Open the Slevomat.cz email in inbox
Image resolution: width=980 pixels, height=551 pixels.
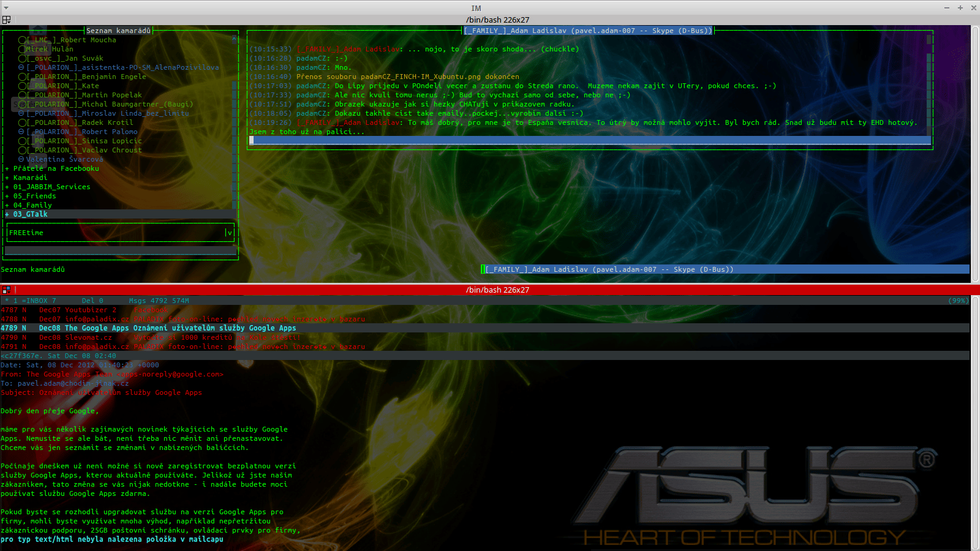tap(184, 337)
